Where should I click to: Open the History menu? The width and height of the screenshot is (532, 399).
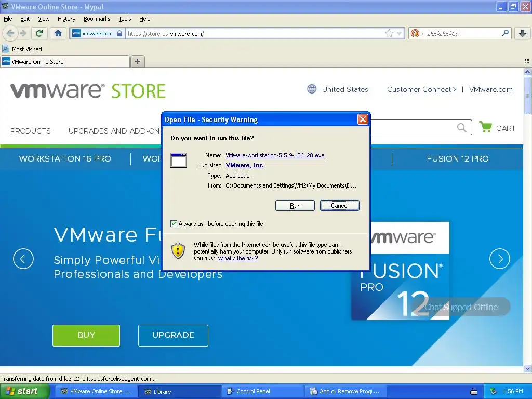point(66,19)
